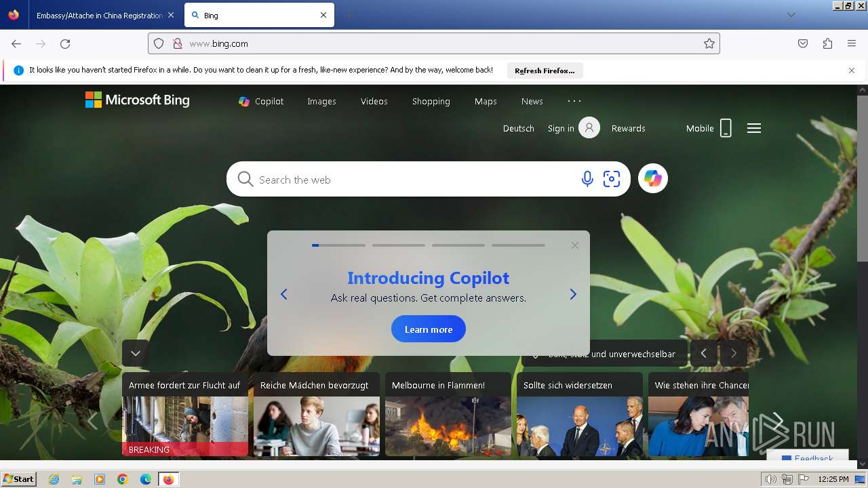Close the Bing browser tab
The height and width of the screenshot is (488, 868).
pos(323,15)
